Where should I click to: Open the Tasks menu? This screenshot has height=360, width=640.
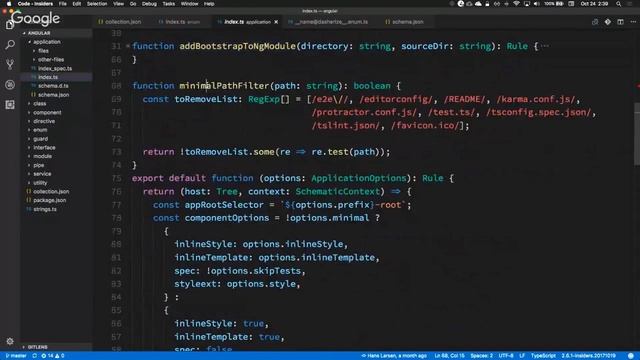(x=169, y=4)
